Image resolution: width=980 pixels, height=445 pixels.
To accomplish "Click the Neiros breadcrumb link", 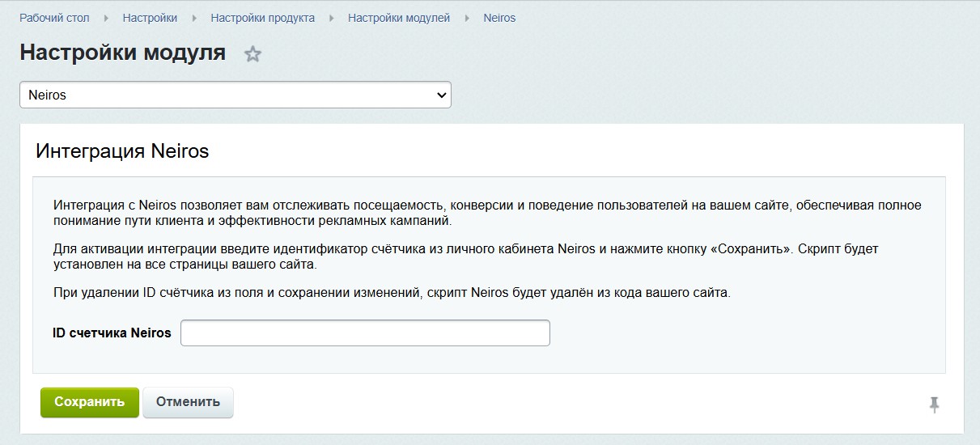I will pyautogui.click(x=499, y=18).
